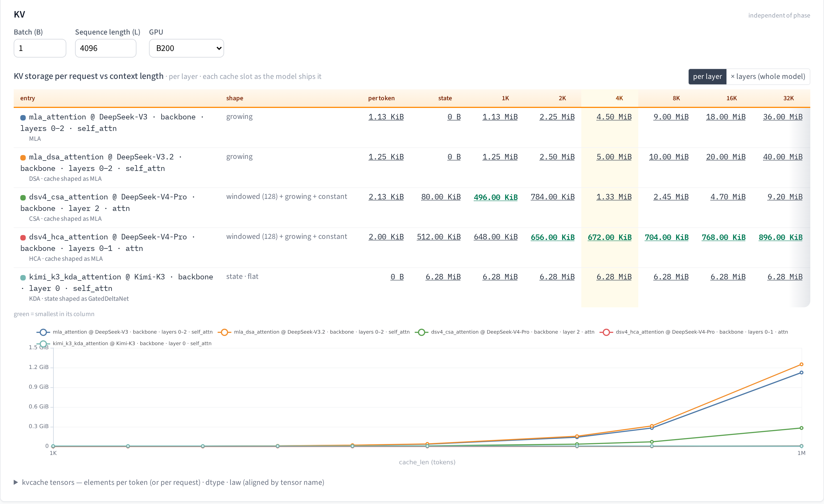Click the red dot of dsv4_hca_attention row
824x504 pixels.
coord(23,237)
